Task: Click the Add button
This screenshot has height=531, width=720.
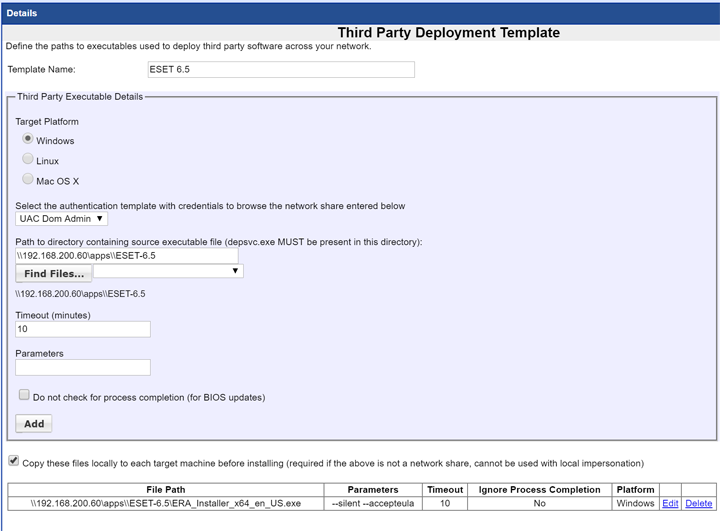Action: tap(34, 424)
